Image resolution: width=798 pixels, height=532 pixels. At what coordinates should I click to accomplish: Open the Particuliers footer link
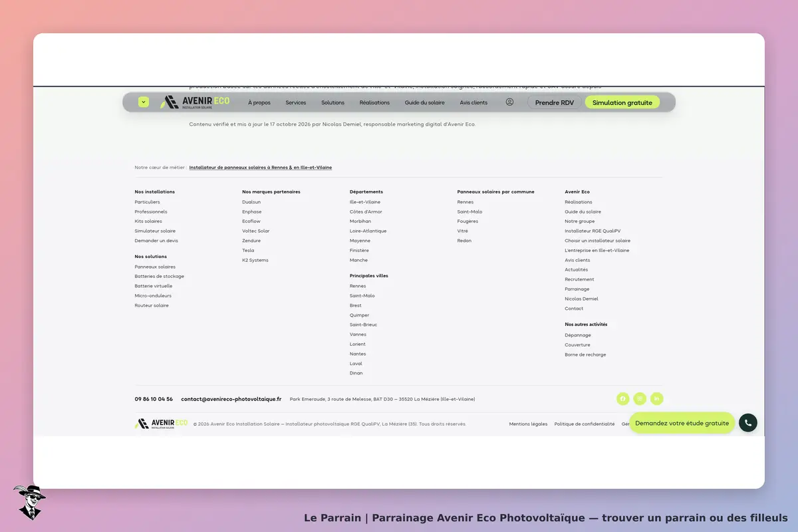tap(148, 202)
